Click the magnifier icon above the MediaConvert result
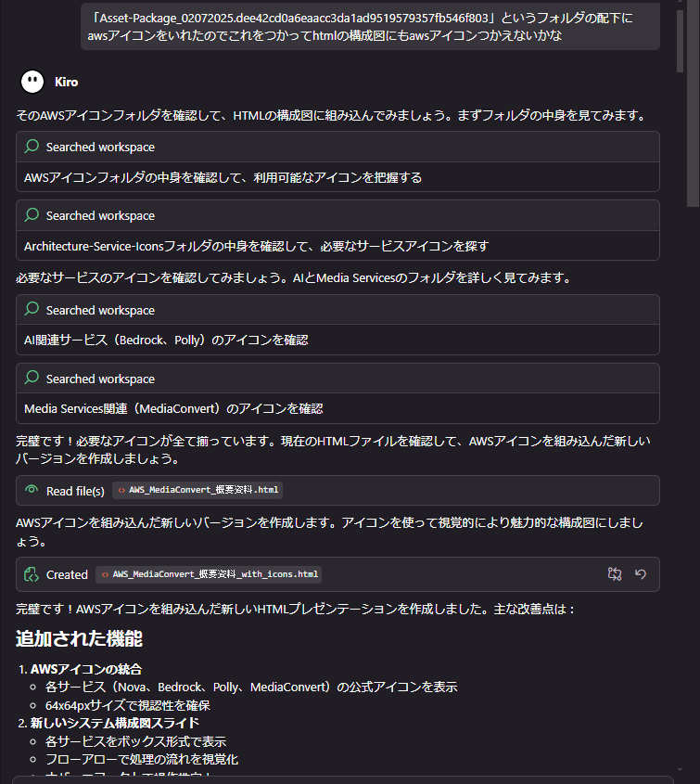This screenshot has width=700, height=784. tap(32, 378)
